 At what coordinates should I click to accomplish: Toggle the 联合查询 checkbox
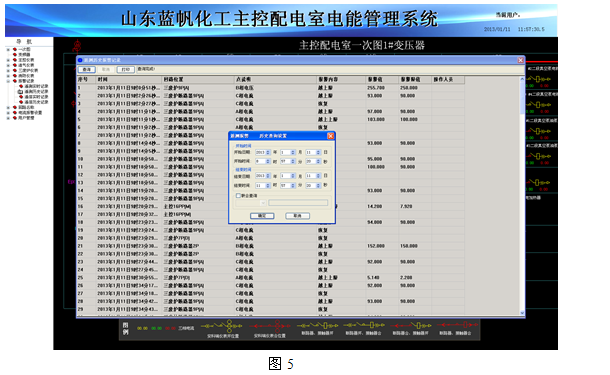[238, 196]
